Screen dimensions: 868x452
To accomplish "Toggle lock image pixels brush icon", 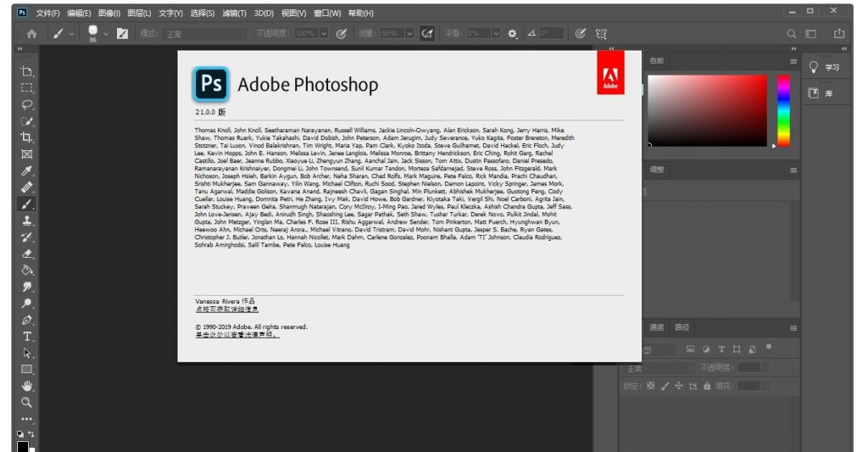I will 665,386.
